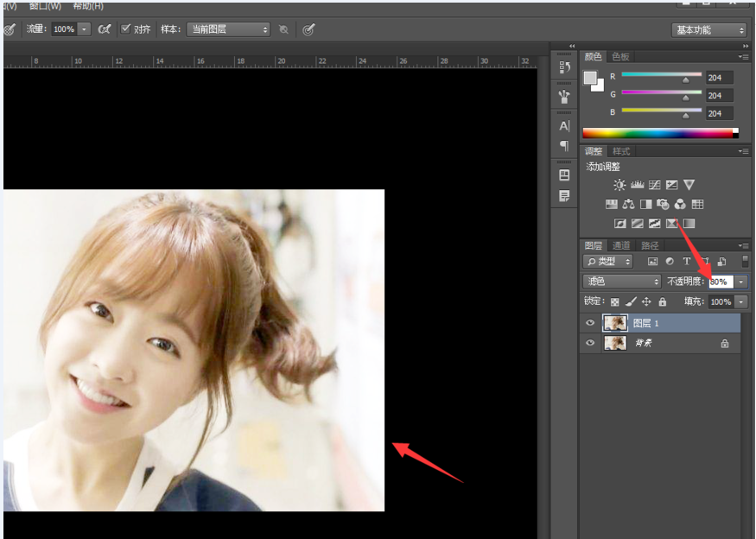Hide 图层 1 using its eye icon

pos(590,323)
